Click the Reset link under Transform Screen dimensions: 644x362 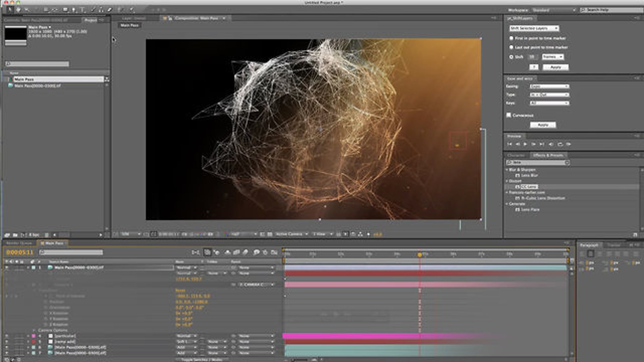(x=180, y=290)
